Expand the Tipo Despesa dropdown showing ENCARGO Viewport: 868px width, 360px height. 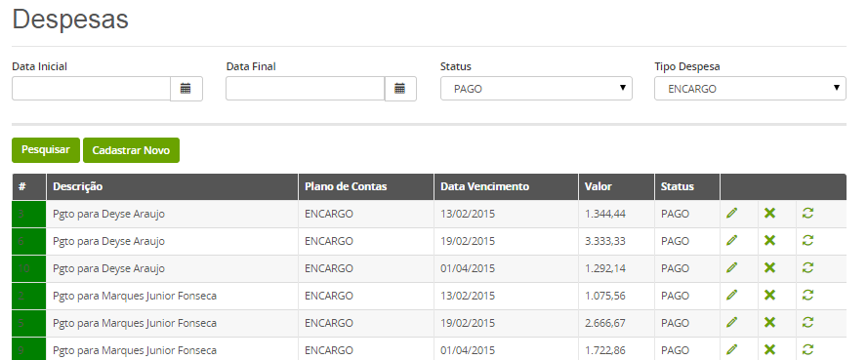click(x=750, y=89)
